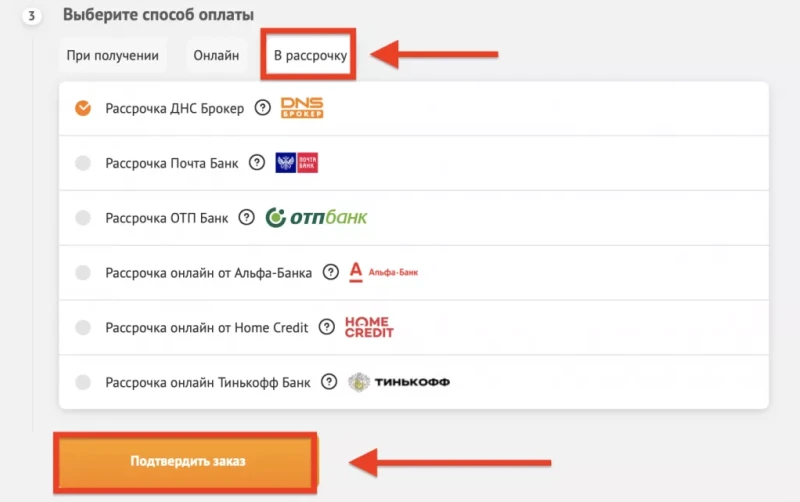Click the Почта Банк logo
The image size is (800, 502).
pos(296,163)
